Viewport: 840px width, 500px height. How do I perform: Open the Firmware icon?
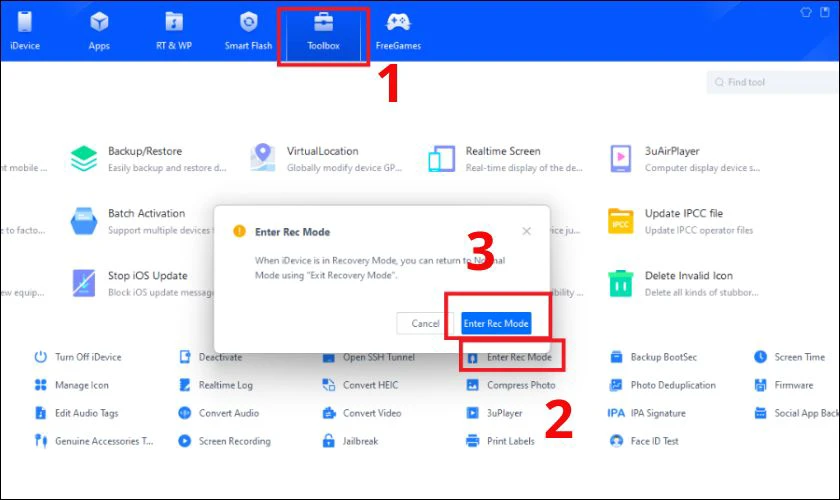760,385
